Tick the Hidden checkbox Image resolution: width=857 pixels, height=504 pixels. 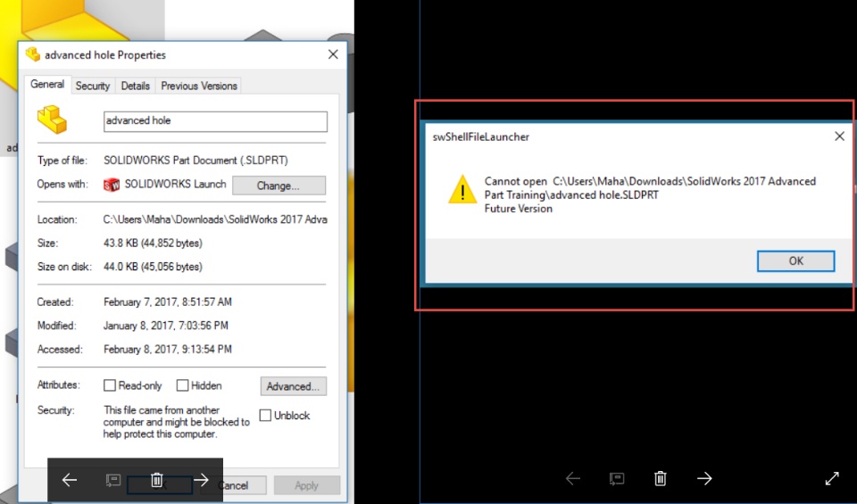(182, 385)
